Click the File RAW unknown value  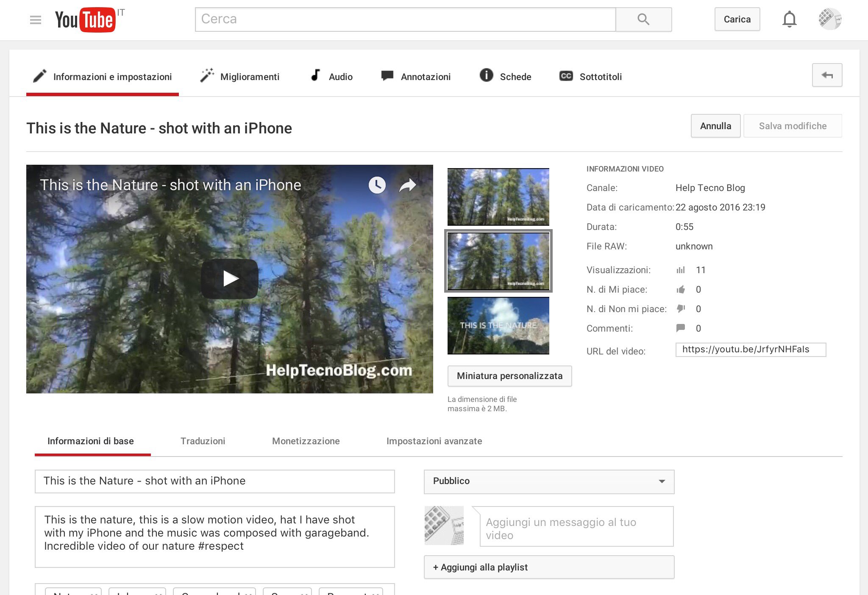click(x=694, y=246)
